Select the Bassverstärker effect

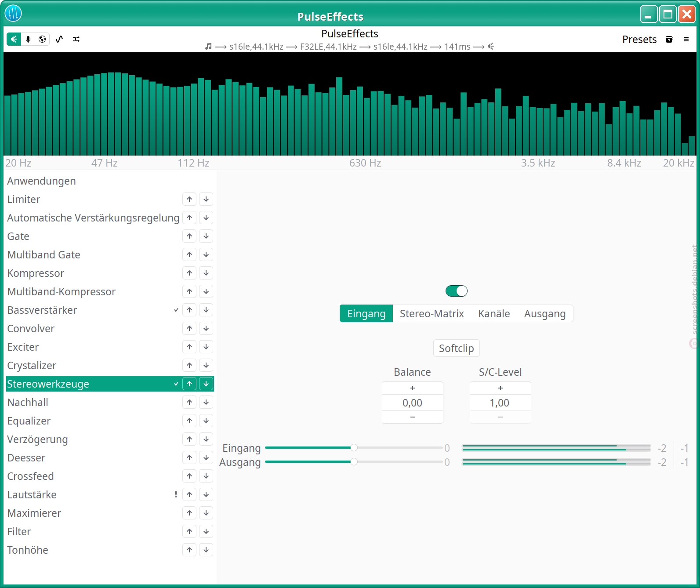(x=110, y=310)
